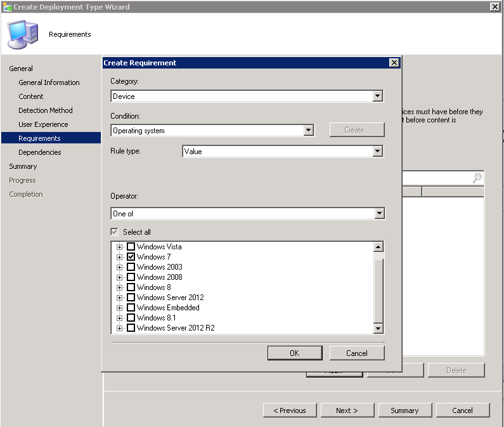Check the Windows 2003 checkbox
504x427 pixels.
(x=131, y=267)
